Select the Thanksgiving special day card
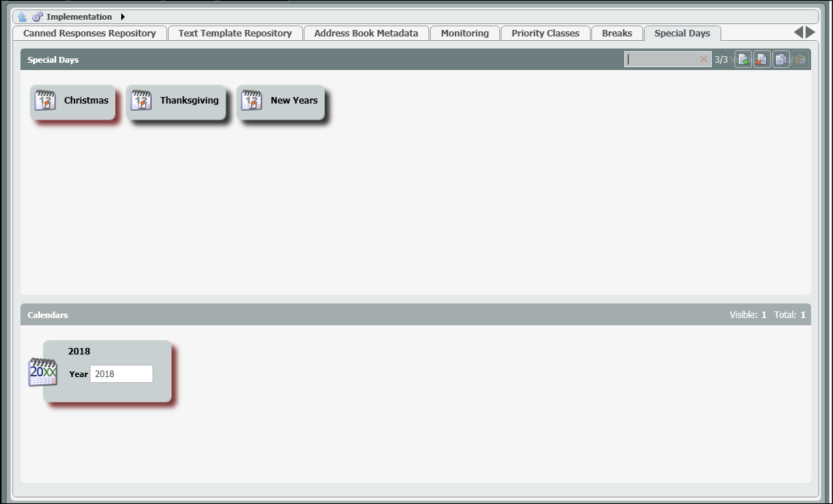The image size is (833, 504). pos(176,101)
